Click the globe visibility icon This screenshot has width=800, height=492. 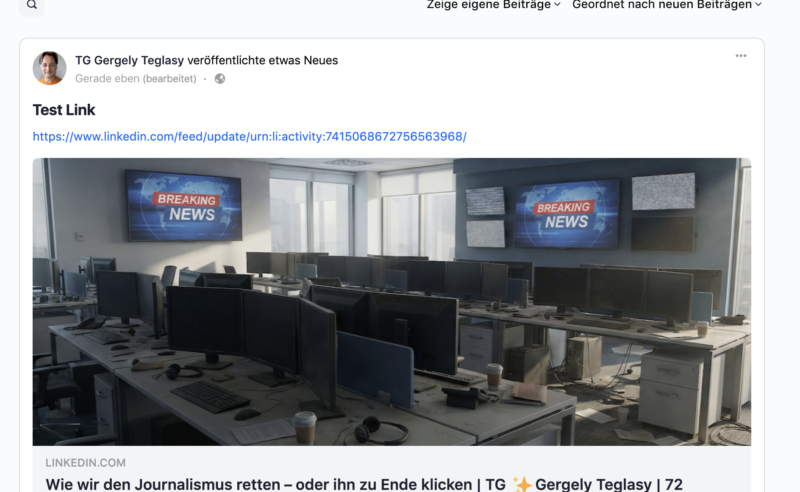pyautogui.click(x=220, y=79)
